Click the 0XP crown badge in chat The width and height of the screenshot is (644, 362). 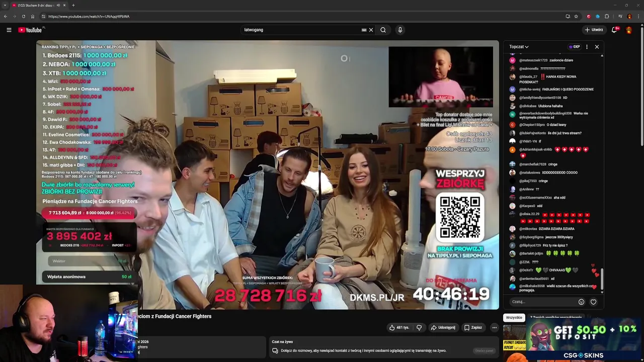[574, 47]
